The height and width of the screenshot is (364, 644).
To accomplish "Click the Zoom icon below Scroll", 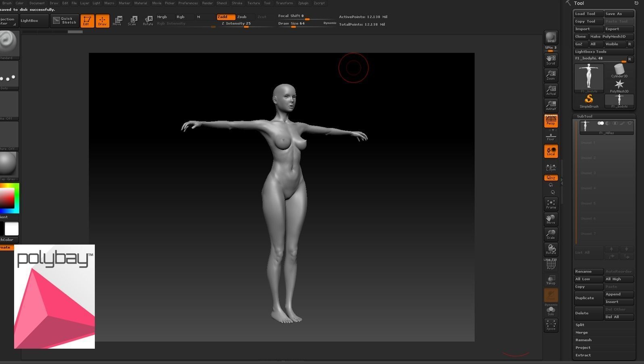I will coord(551,75).
